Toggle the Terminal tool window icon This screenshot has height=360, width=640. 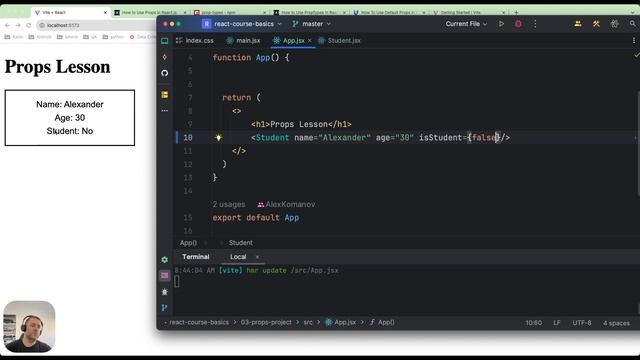pyautogui.click(x=164, y=276)
